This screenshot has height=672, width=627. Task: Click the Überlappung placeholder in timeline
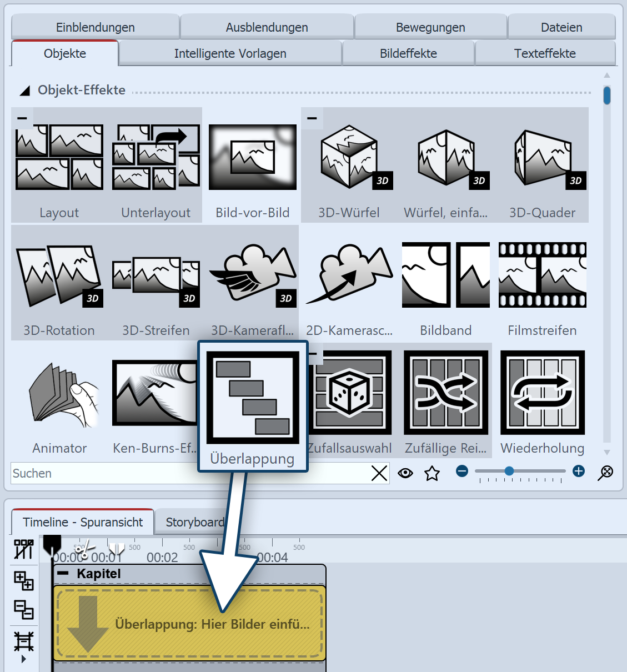pos(189,624)
